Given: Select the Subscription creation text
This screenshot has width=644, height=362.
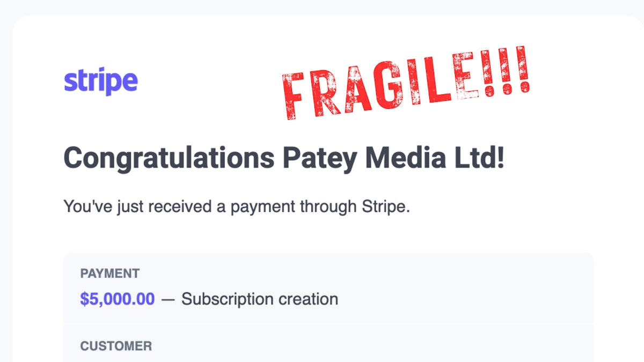Looking at the screenshot, I should click(x=260, y=299).
